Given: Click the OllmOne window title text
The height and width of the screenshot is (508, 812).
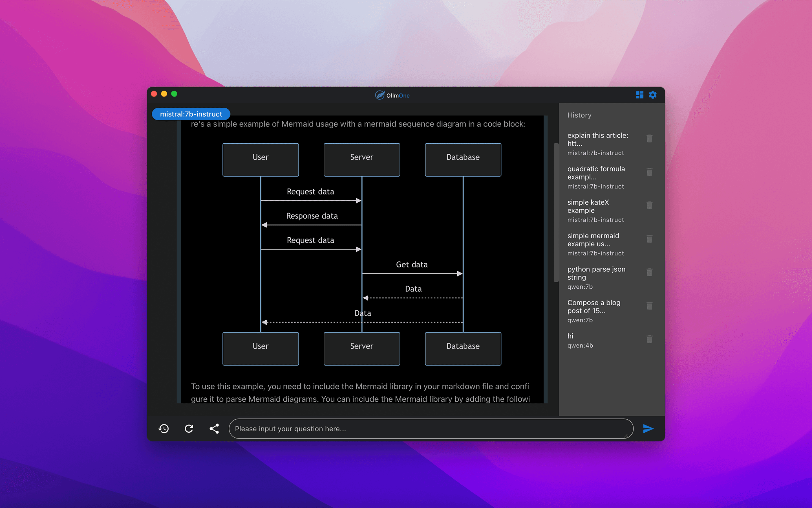Looking at the screenshot, I should click(x=398, y=95).
